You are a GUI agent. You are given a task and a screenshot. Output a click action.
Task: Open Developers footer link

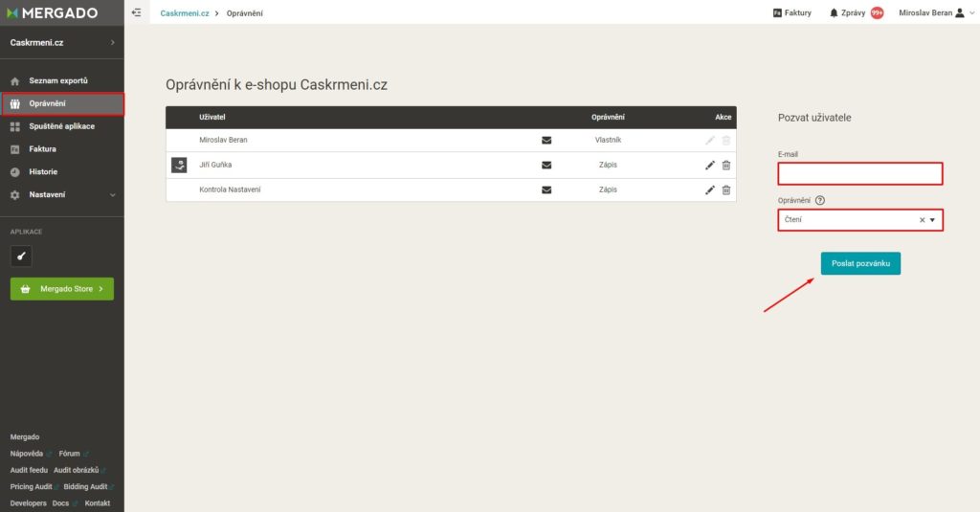pos(28,503)
